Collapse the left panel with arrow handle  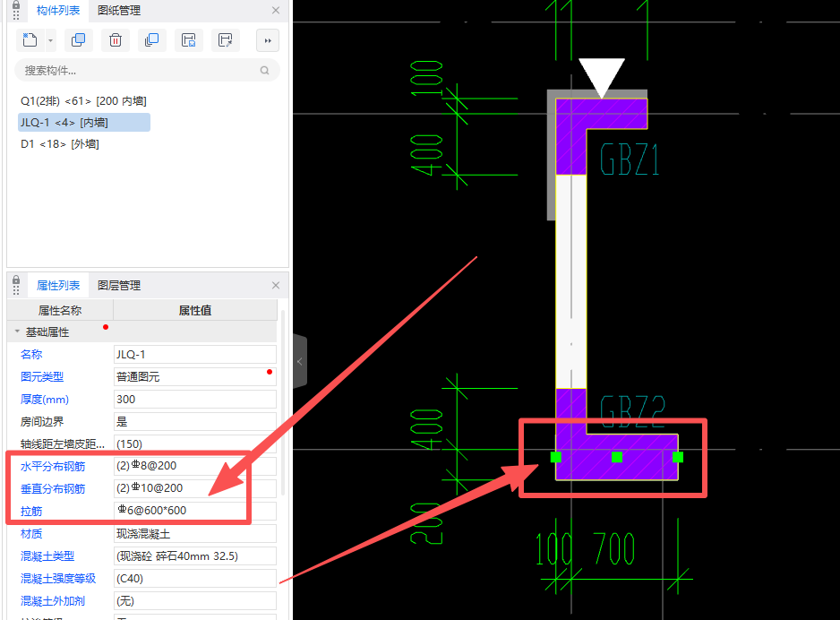coord(299,361)
